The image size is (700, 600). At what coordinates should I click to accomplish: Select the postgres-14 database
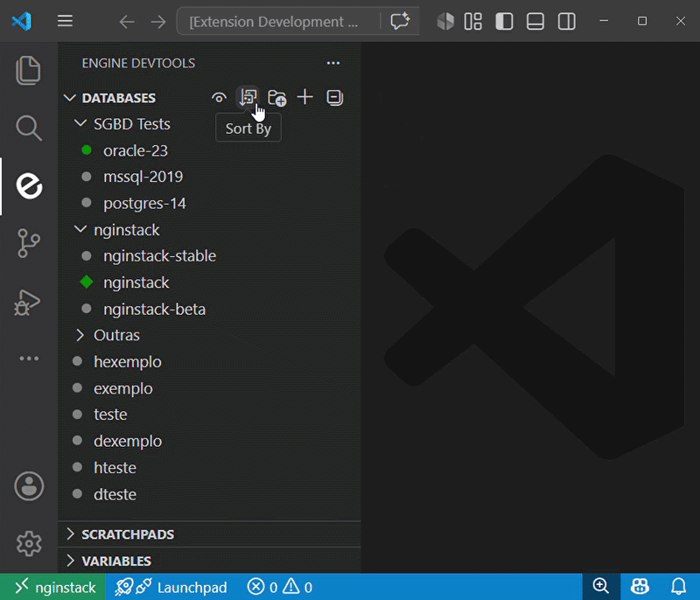coord(209,204)
